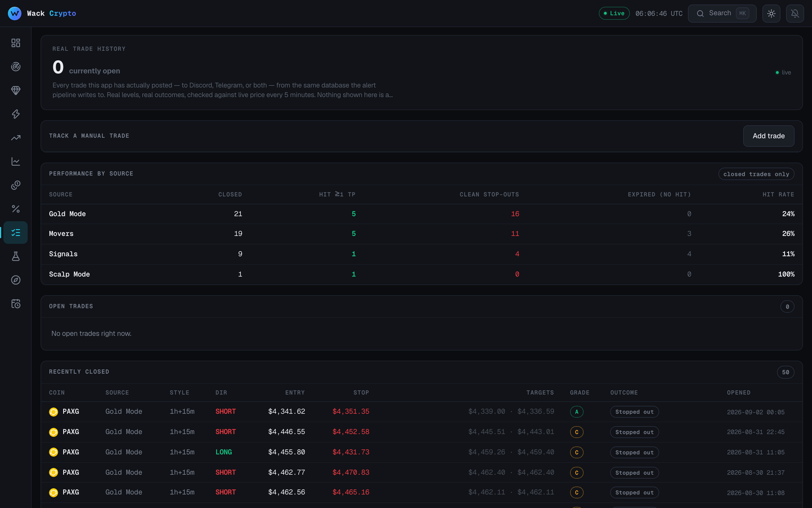Click the $4,341.62 entry price
812x508 pixels.
pos(286,411)
